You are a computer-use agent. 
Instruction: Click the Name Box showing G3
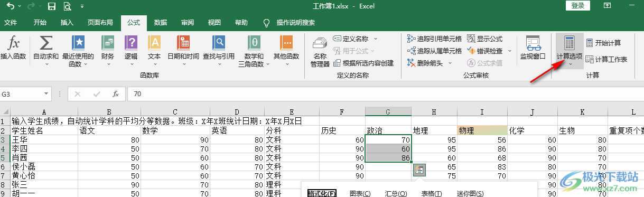click(22, 93)
